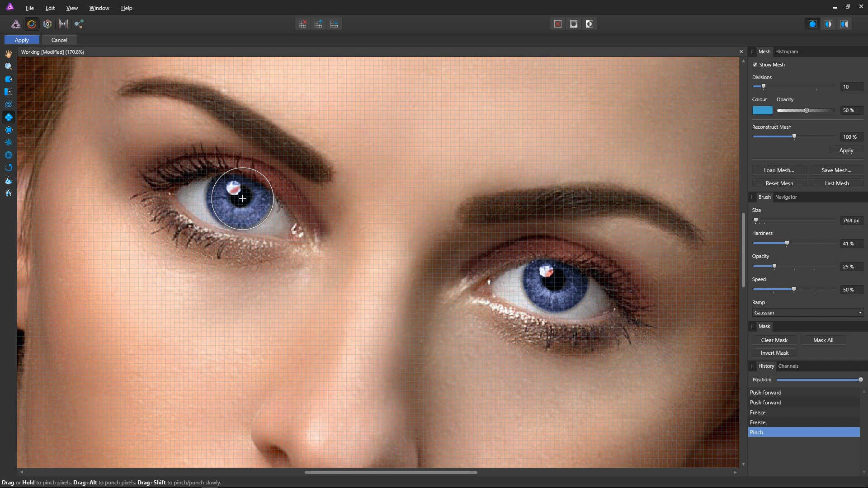The image size is (868, 488).
Task: Open the Ramp Gaussian dropdown
Action: (808, 313)
